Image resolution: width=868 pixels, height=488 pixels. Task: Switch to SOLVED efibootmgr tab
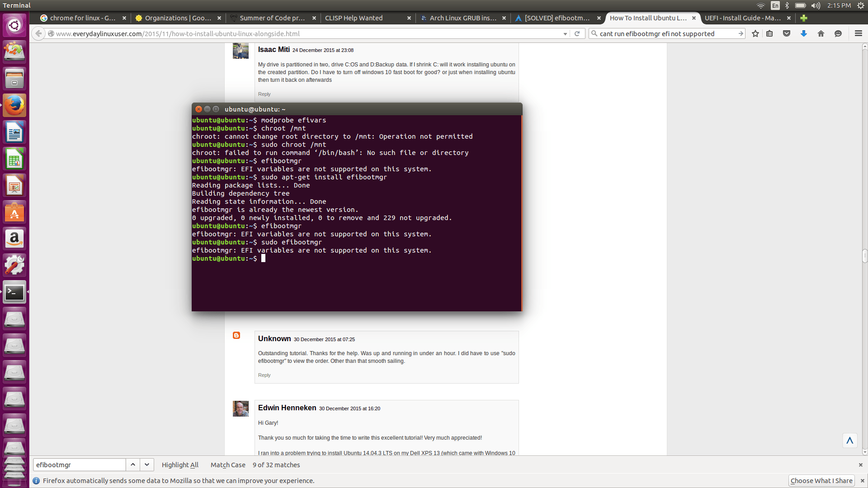pyautogui.click(x=557, y=18)
